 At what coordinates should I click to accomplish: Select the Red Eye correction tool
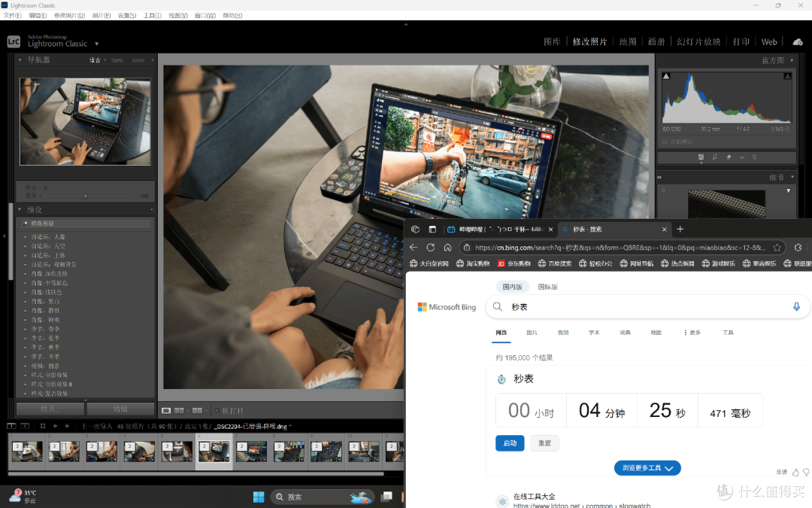(742, 157)
